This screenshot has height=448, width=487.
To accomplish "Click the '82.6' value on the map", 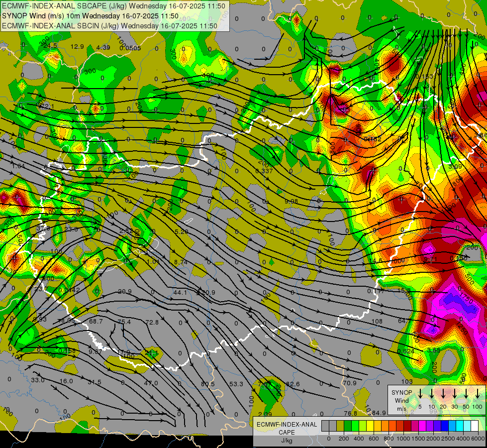I will click(x=293, y=384).
